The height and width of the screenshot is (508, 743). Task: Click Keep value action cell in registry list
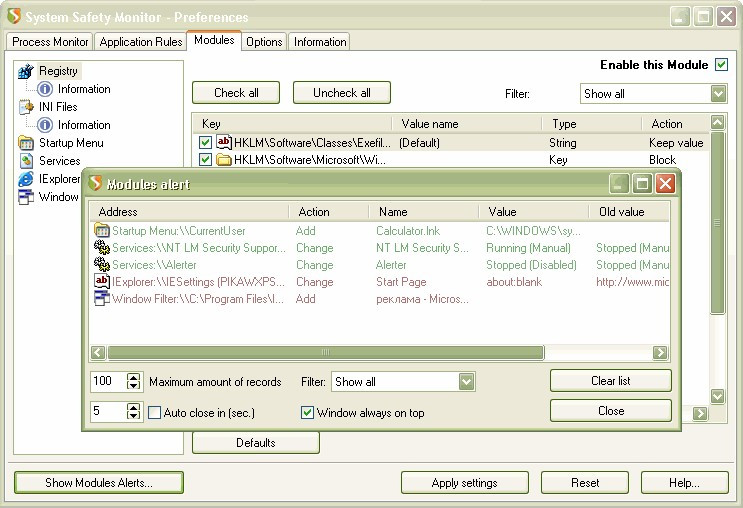pyautogui.click(x=676, y=143)
